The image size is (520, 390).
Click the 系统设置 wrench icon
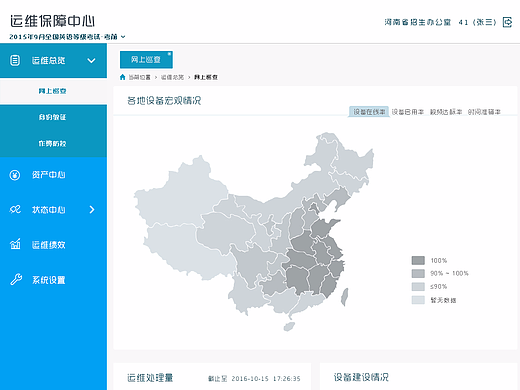(16, 279)
